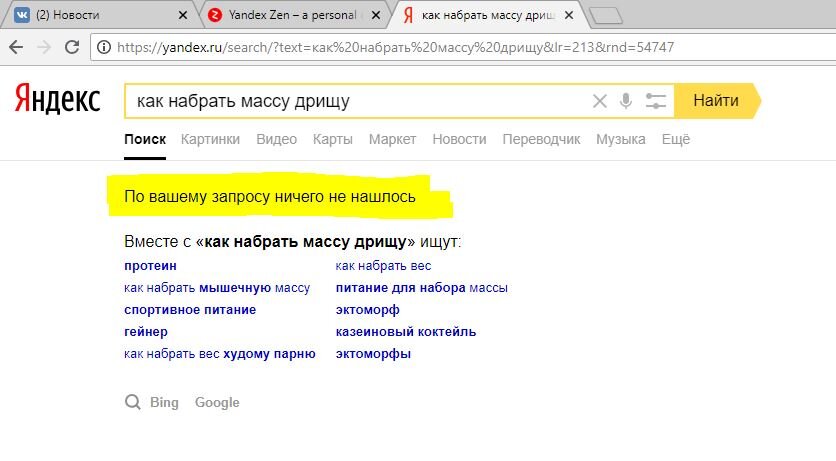The image size is (836, 461).
Task: Search the query on Bing
Action: (x=164, y=402)
